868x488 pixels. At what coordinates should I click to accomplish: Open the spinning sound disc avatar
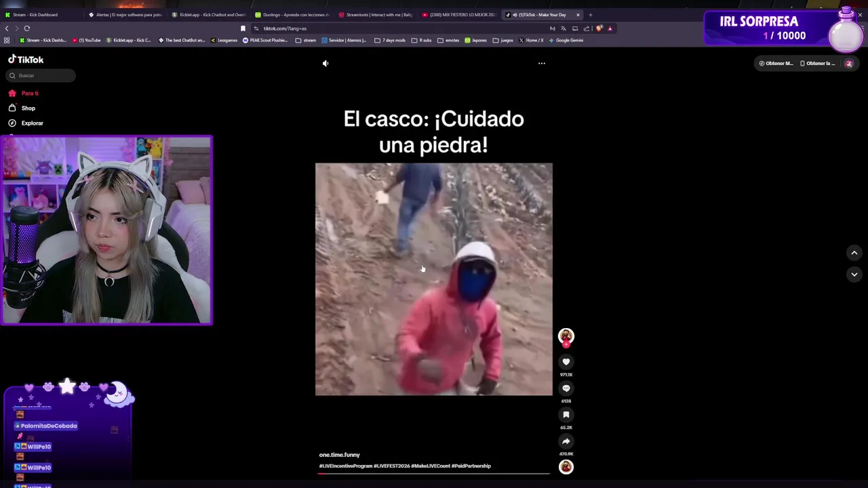pyautogui.click(x=566, y=466)
